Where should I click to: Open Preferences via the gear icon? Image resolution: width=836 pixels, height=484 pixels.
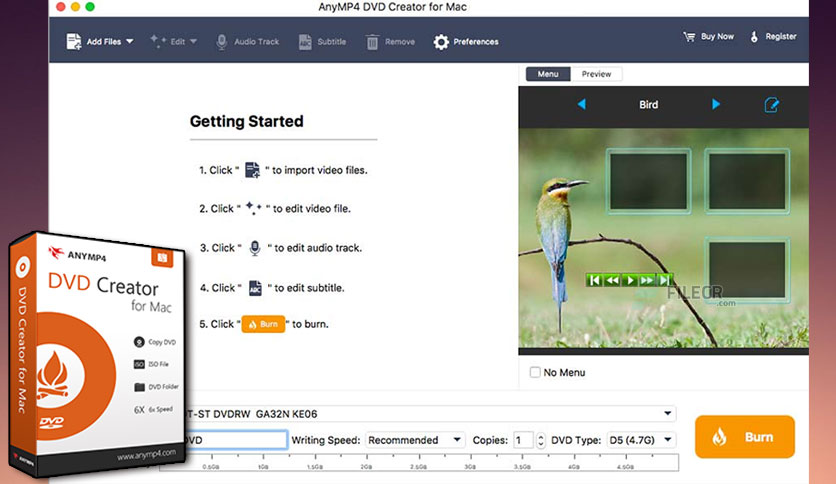pos(441,42)
